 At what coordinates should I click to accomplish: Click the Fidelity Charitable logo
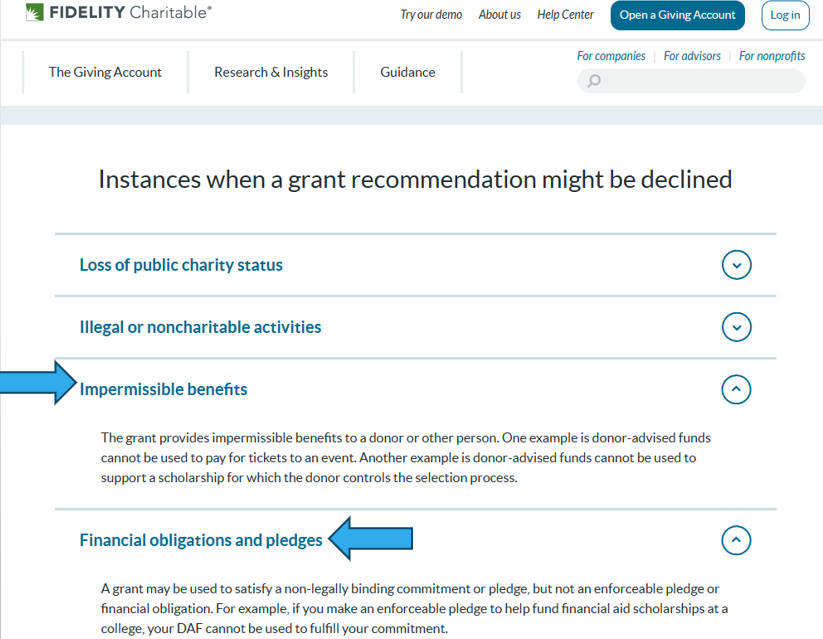click(x=118, y=14)
